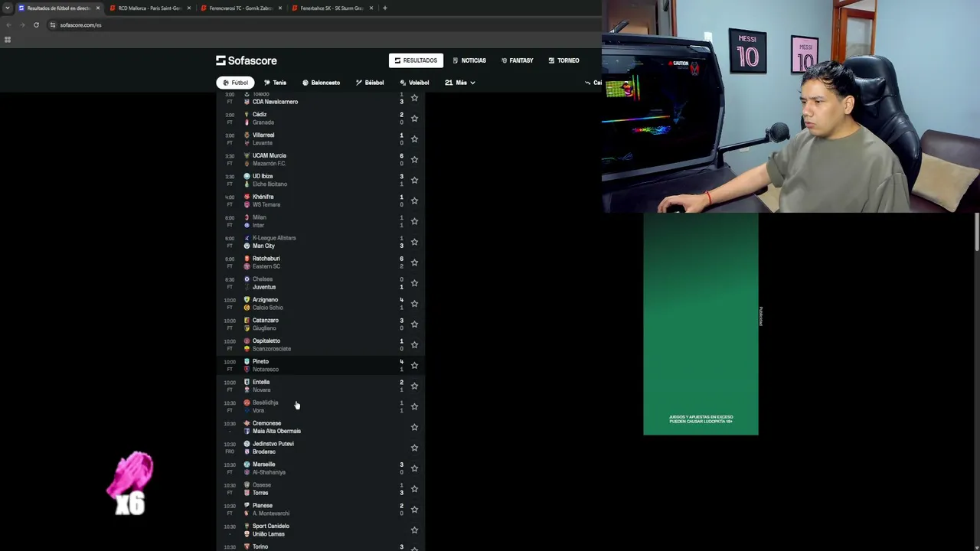Open the Torino team name
The height and width of the screenshot is (551, 980).
tap(260, 546)
